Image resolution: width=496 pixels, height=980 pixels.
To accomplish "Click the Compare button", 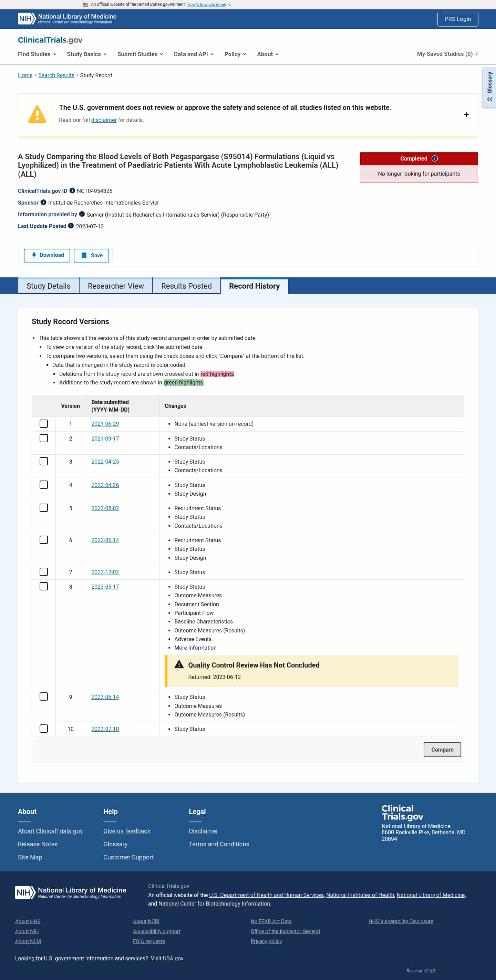I will point(442,750).
